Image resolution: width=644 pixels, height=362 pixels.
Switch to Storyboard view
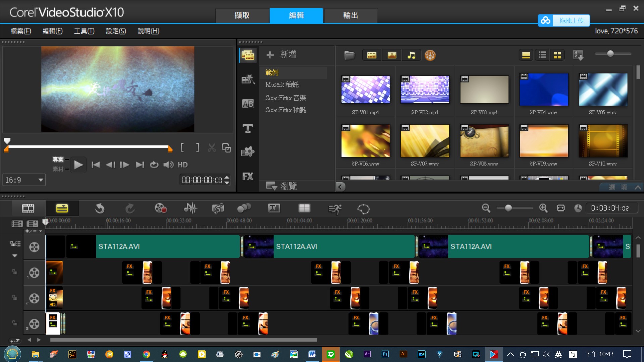pos(28,208)
